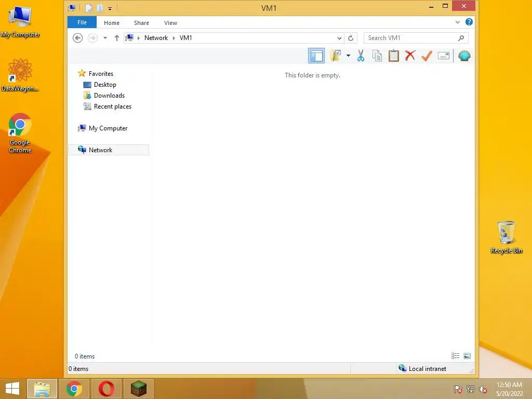The height and width of the screenshot is (399, 532).
Task: Go up one level with Up arrow
Action: [117, 37]
